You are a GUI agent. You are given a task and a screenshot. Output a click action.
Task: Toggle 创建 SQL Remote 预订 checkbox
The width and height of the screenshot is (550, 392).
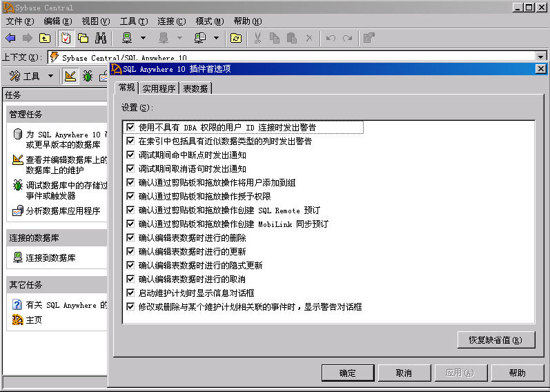point(130,210)
